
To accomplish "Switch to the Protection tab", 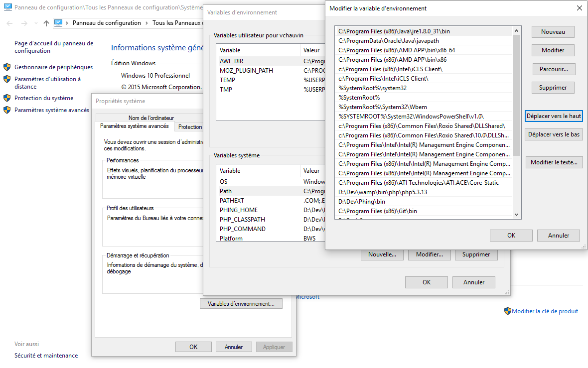I will [x=190, y=127].
